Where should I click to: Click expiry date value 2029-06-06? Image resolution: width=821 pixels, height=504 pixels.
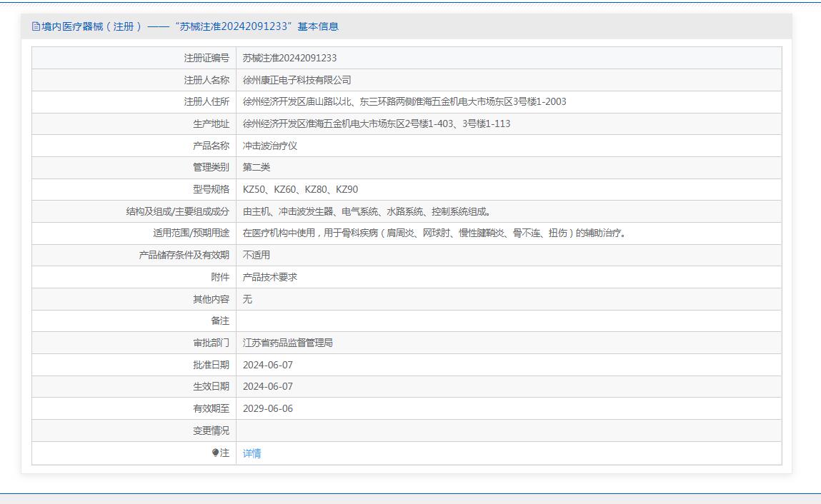tap(267, 408)
